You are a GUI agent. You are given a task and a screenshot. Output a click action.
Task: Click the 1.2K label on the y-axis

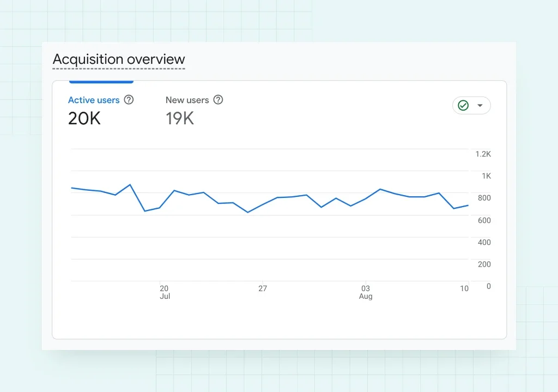483,154
